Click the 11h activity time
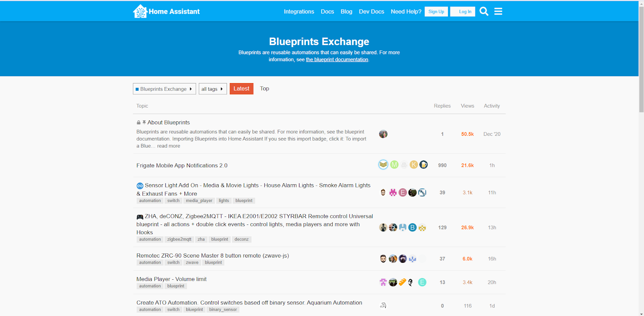644x316 pixels. click(492, 193)
